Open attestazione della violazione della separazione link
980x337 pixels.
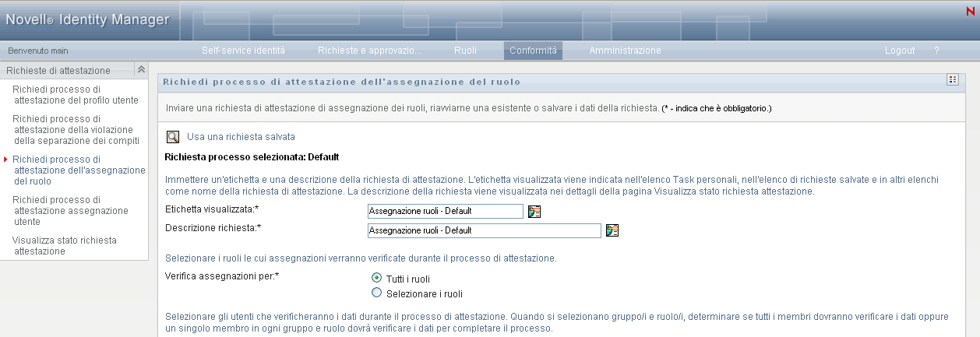(76, 130)
